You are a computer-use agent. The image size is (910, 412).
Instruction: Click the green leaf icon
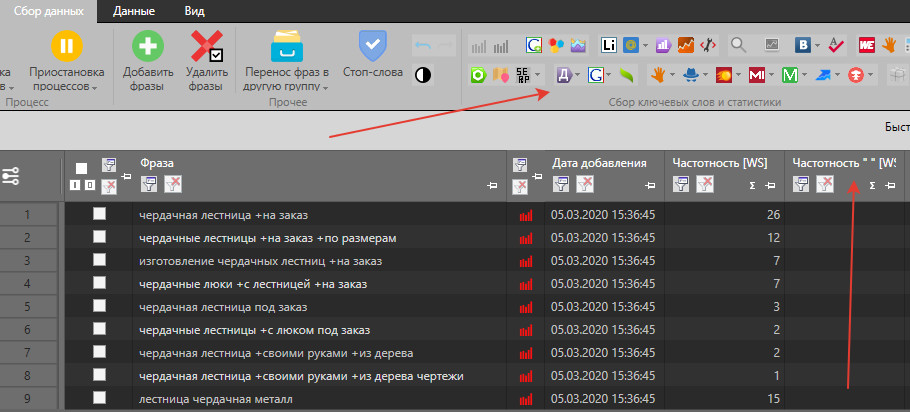click(627, 75)
